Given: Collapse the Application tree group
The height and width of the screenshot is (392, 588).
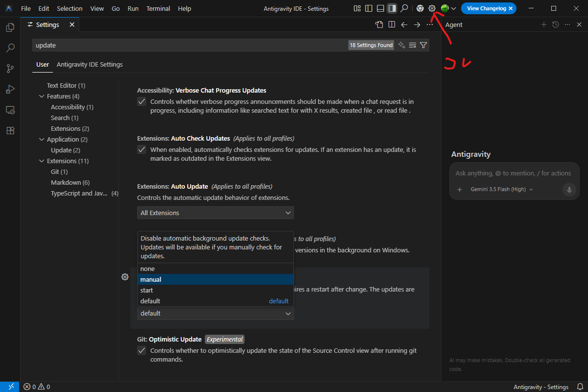Looking at the screenshot, I should 42,140.
